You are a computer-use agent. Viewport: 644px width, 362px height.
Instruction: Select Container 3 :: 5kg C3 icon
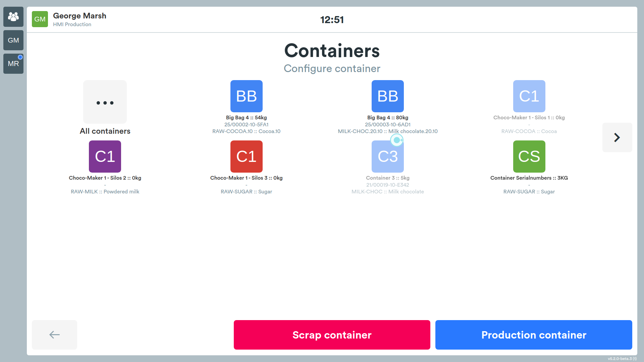click(388, 157)
